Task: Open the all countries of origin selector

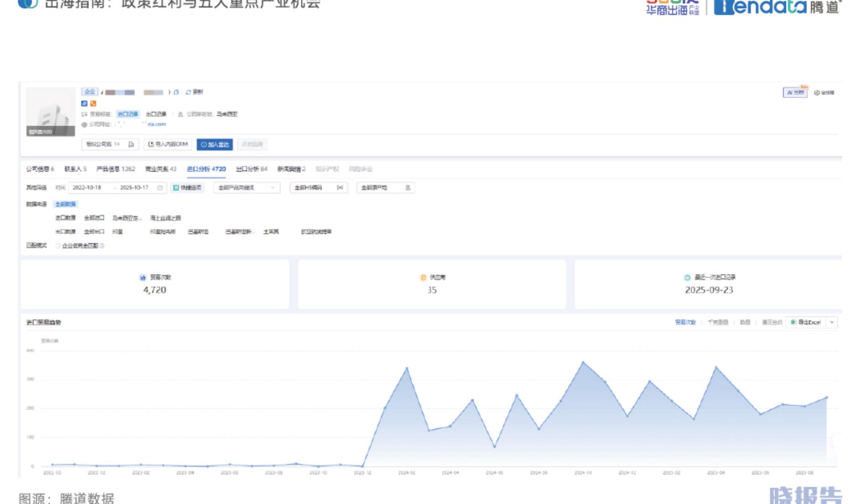Action: click(385, 188)
